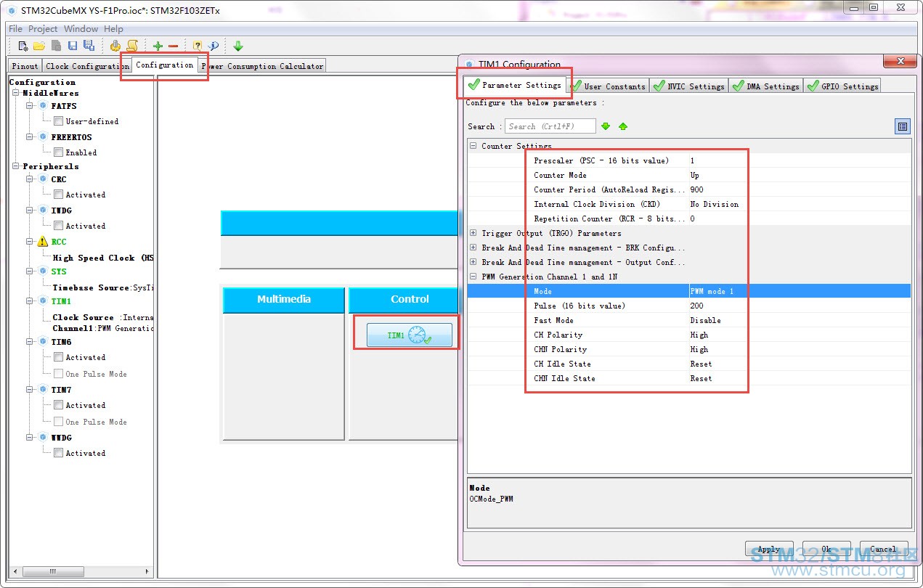The width and height of the screenshot is (923, 588).
Task: Check IWDG Activated checkbox
Action: click(x=58, y=226)
